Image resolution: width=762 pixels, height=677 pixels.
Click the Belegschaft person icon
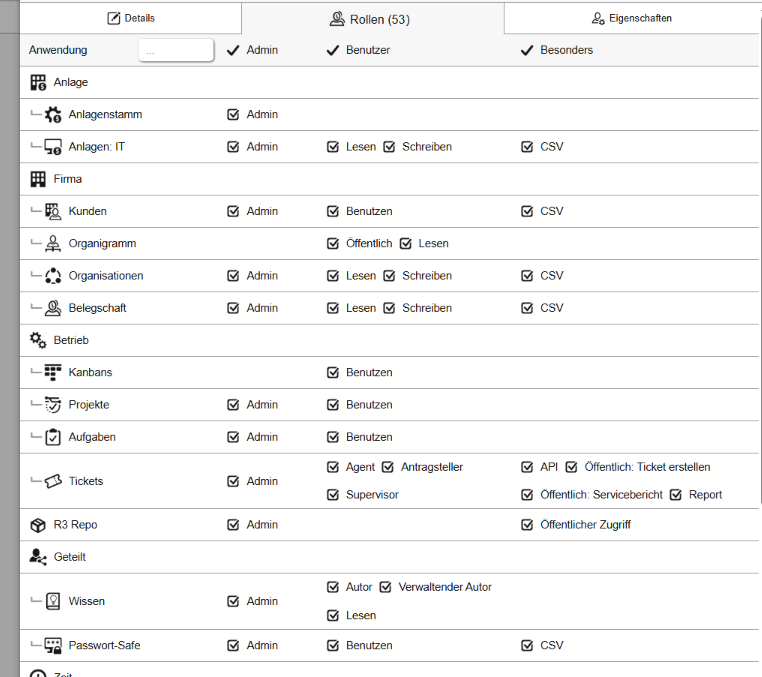(54, 309)
